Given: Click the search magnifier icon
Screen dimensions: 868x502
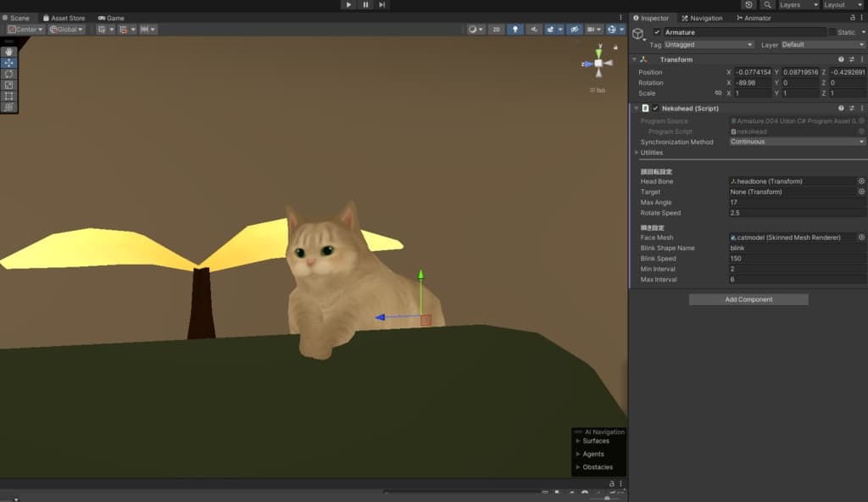Looking at the screenshot, I should click(767, 5).
